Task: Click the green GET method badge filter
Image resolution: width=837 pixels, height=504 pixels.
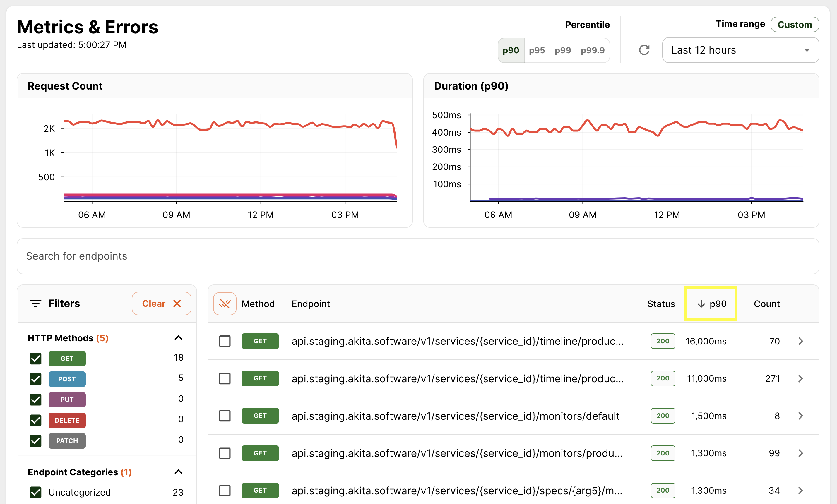Action: point(67,359)
